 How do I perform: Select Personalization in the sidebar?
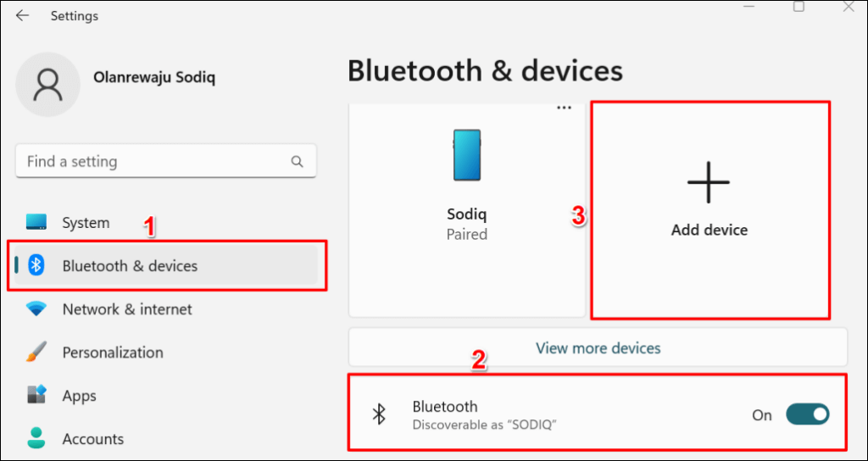(x=113, y=353)
